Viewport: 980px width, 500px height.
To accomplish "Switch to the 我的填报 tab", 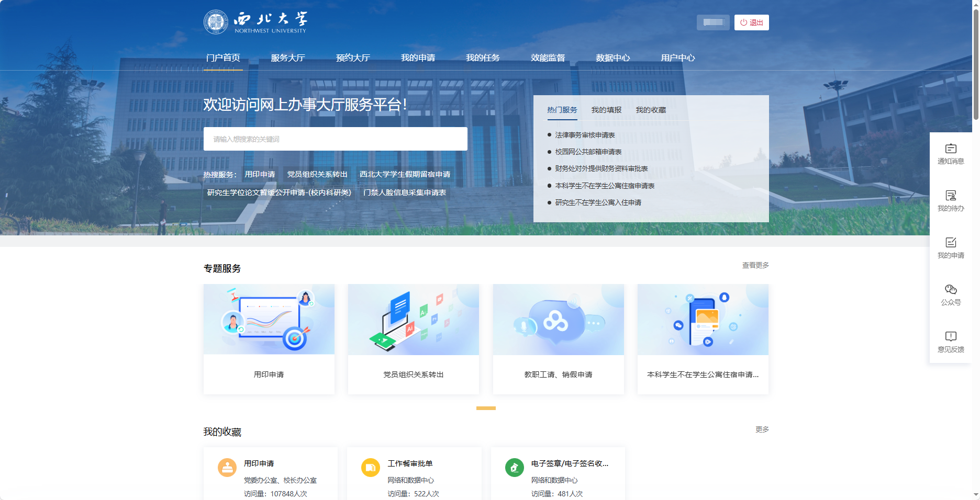I will (x=606, y=110).
